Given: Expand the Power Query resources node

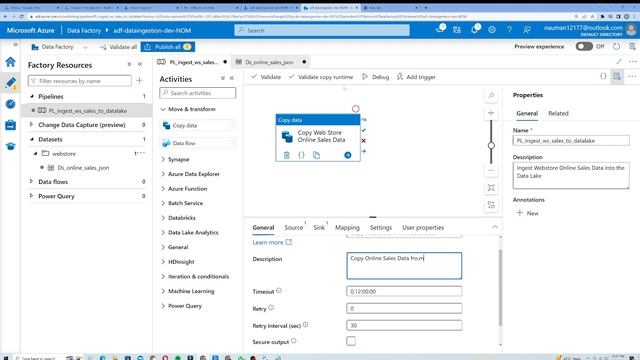Looking at the screenshot, I should (32, 196).
